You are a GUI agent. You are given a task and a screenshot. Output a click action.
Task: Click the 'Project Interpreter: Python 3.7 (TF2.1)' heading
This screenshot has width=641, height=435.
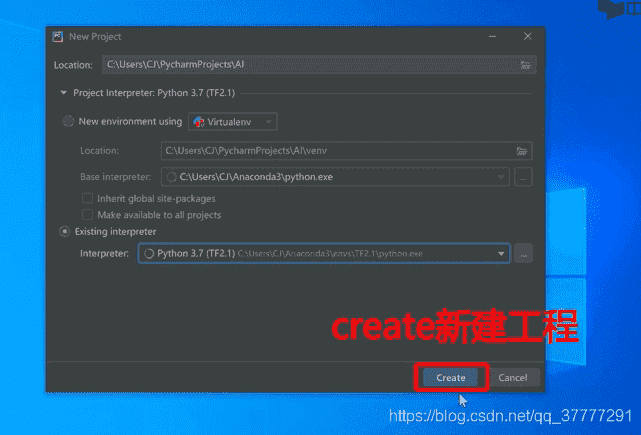click(x=154, y=93)
